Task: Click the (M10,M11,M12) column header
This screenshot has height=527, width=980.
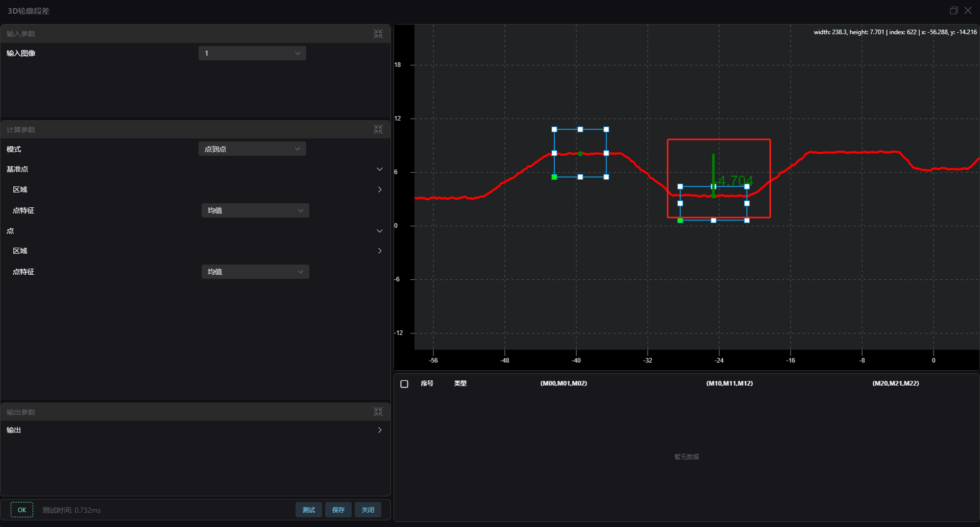Action: tap(729, 384)
